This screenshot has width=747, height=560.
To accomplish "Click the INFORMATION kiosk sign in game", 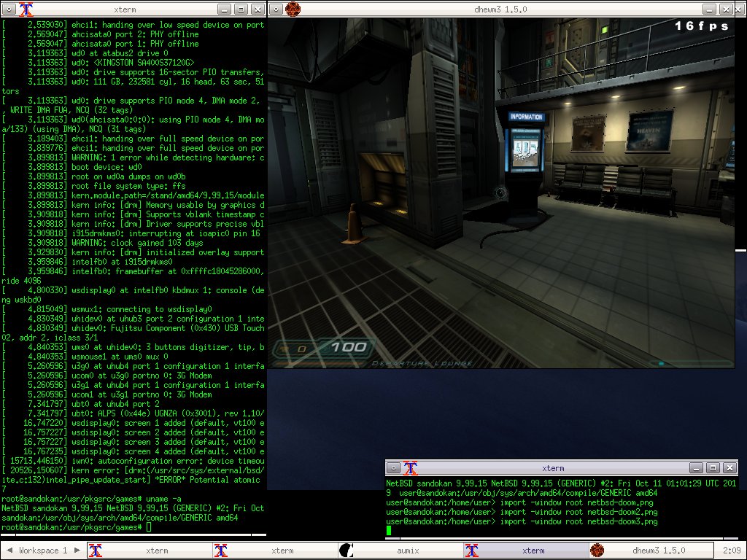I will 526,117.
